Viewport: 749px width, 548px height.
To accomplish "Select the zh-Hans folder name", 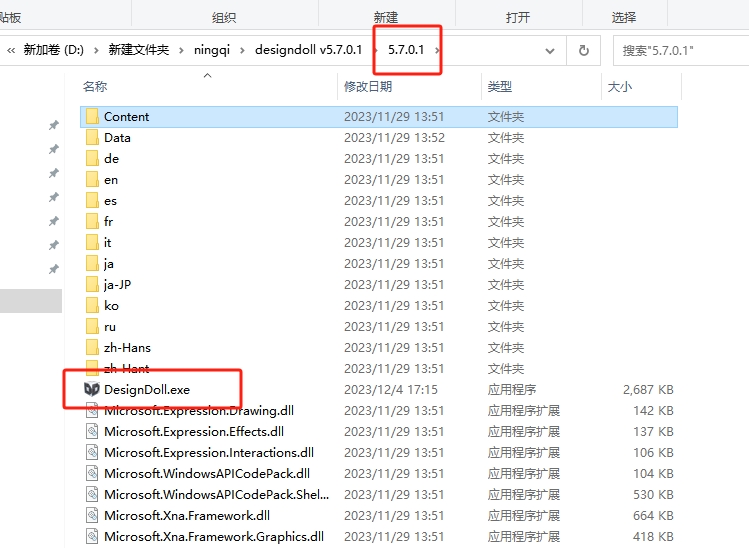I will point(127,348).
